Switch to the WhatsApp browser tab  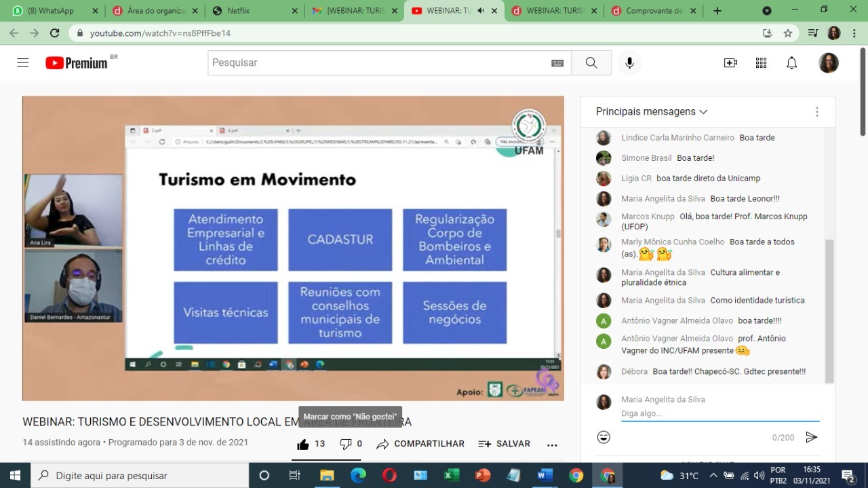click(51, 11)
